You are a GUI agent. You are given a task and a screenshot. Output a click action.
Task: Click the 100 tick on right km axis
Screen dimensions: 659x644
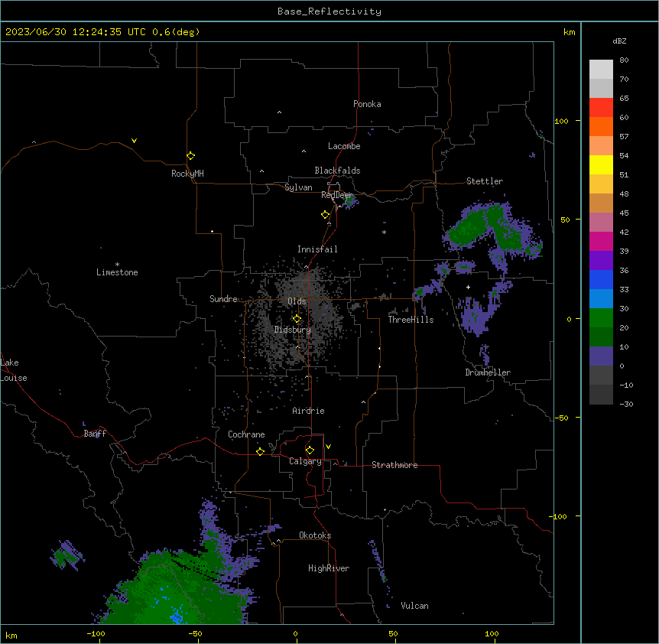pyautogui.click(x=561, y=121)
